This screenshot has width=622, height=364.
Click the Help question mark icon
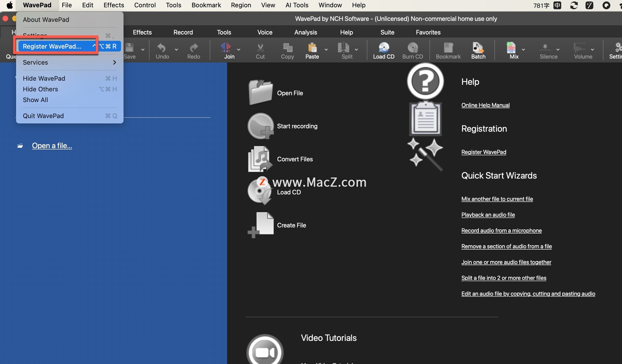425,81
